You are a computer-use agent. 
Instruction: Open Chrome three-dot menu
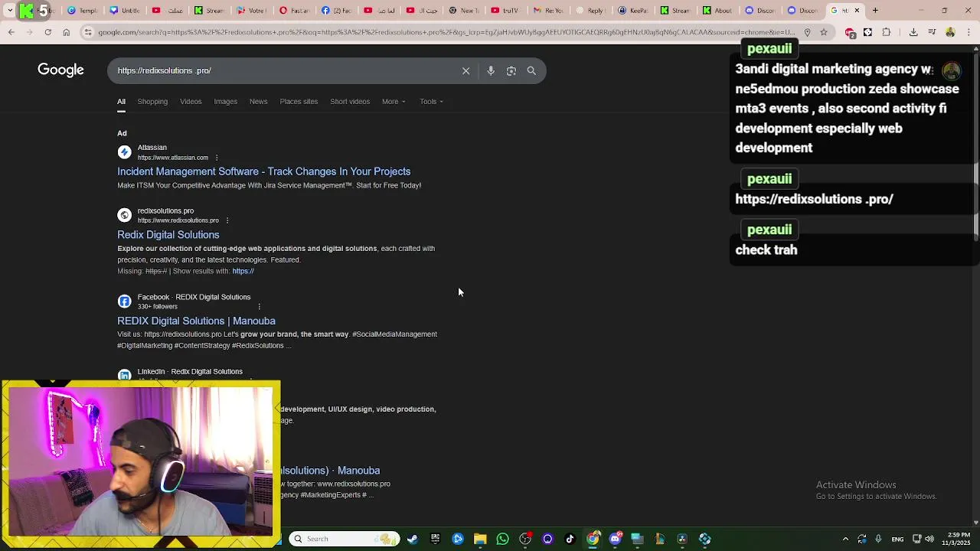click(x=969, y=32)
